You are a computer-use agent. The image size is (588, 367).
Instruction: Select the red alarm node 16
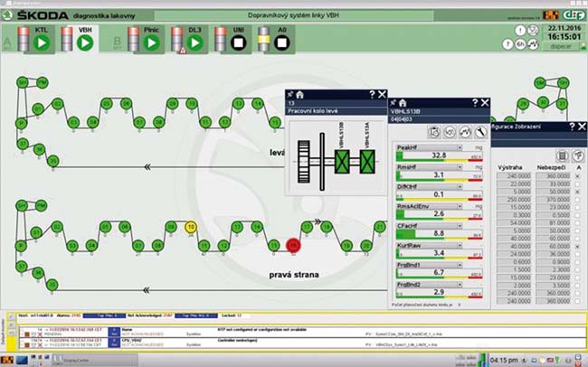pos(293,246)
